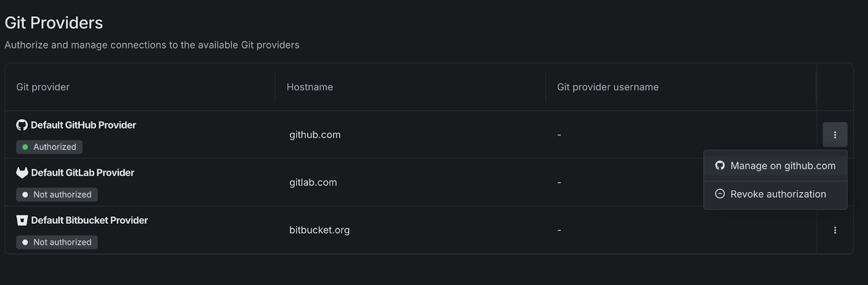Viewport: 868px width, 285px height.
Task: Select the Default Bitbucket Provider name
Action: [x=89, y=220]
